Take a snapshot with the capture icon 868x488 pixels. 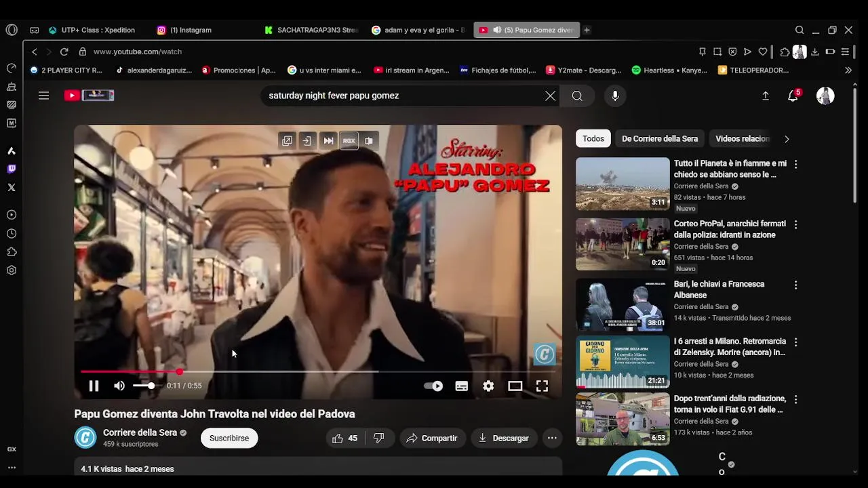coord(717,52)
